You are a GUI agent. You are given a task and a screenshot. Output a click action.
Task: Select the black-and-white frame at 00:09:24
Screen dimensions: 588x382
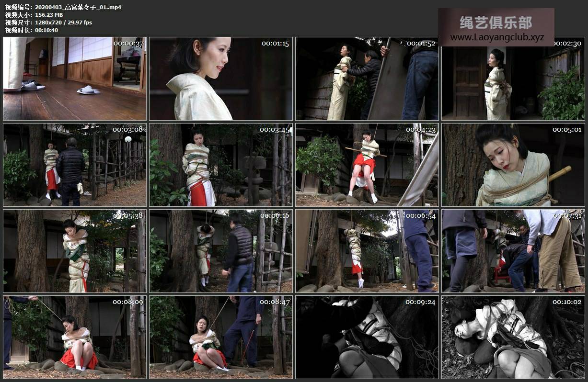point(367,337)
